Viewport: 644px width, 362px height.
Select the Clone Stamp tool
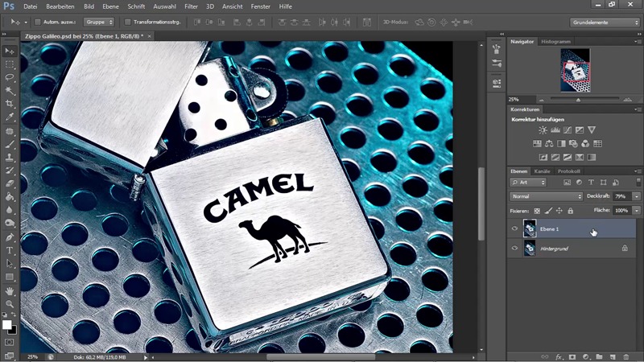click(x=10, y=158)
